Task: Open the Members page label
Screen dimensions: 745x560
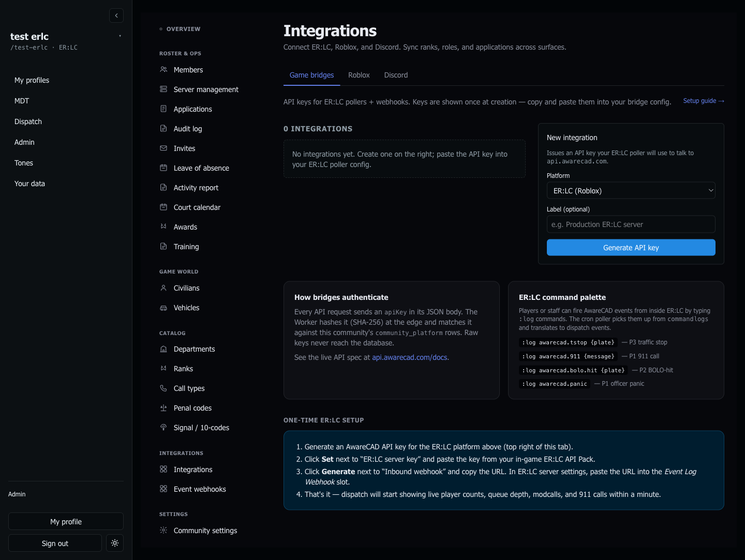Action: (188, 70)
